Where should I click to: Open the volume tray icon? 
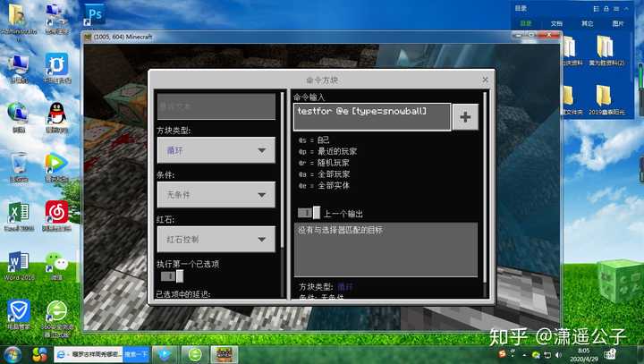pyautogui.click(x=558, y=354)
